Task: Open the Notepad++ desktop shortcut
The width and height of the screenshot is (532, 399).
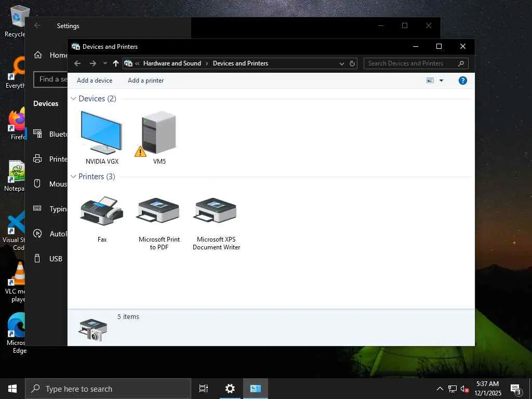Action: [15, 176]
